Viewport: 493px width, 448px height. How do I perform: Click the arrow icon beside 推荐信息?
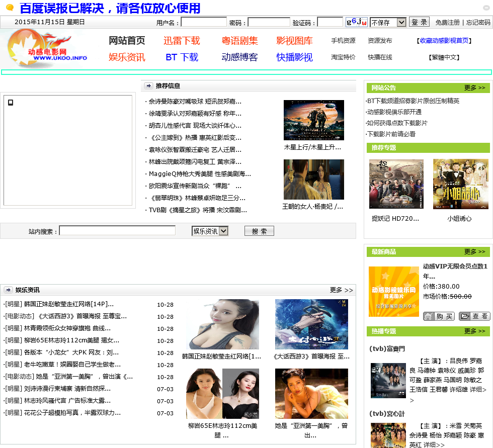point(148,86)
